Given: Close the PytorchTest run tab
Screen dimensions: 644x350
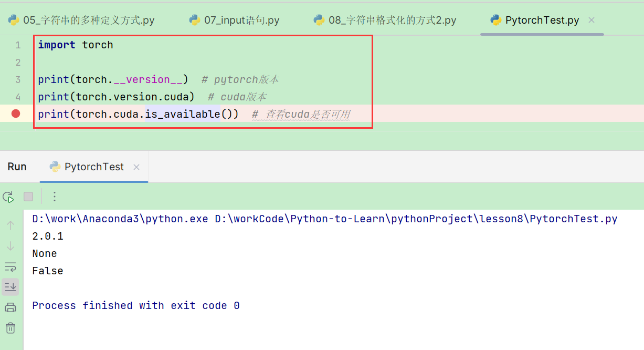Looking at the screenshot, I should click(x=136, y=167).
